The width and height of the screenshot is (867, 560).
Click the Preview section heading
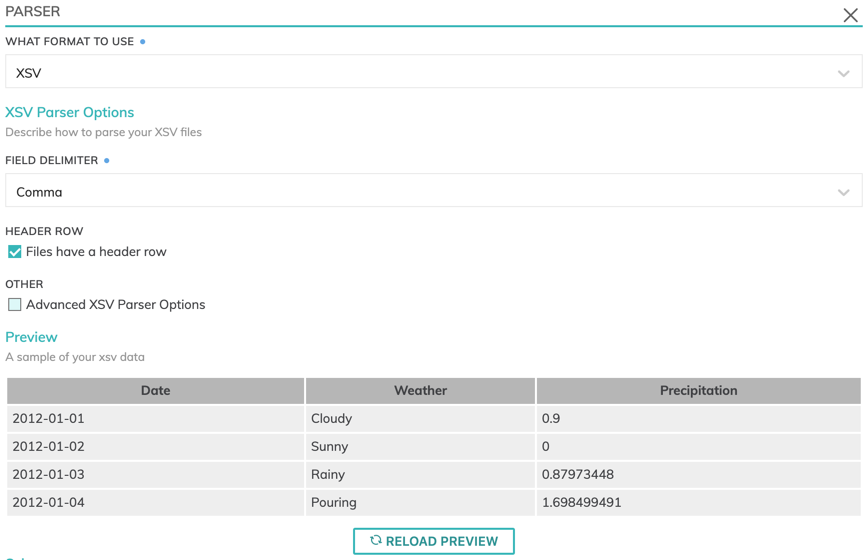pyautogui.click(x=32, y=337)
